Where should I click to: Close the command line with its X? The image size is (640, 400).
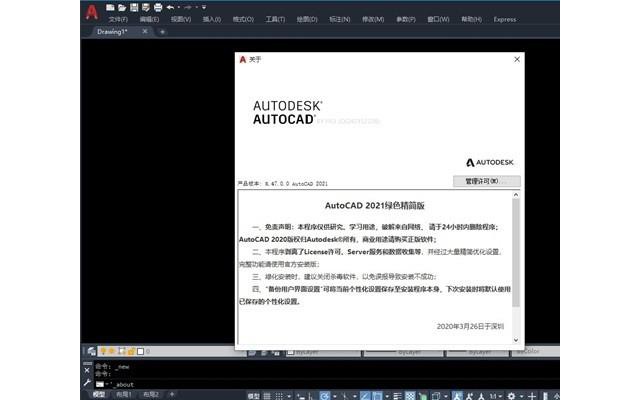(x=87, y=370)
